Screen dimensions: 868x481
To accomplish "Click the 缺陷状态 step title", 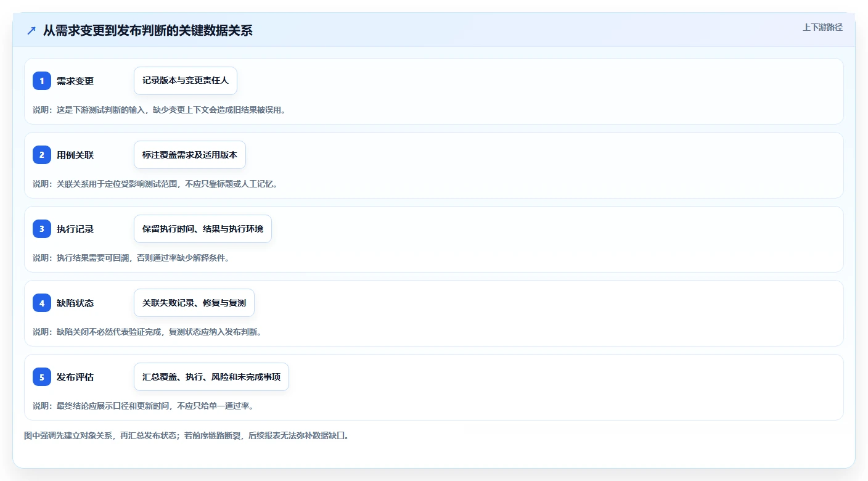I will click(x=75, y=303).
